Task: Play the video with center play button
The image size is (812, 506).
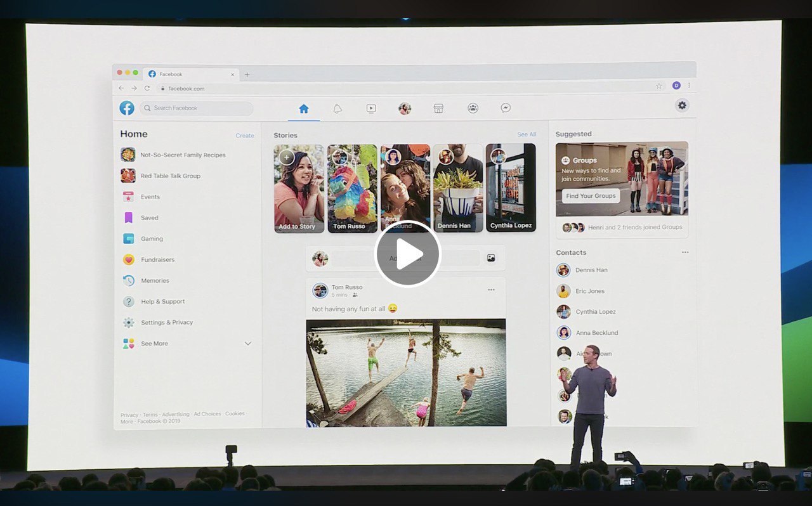Action: pyautogui.click(x=407, y=254)
